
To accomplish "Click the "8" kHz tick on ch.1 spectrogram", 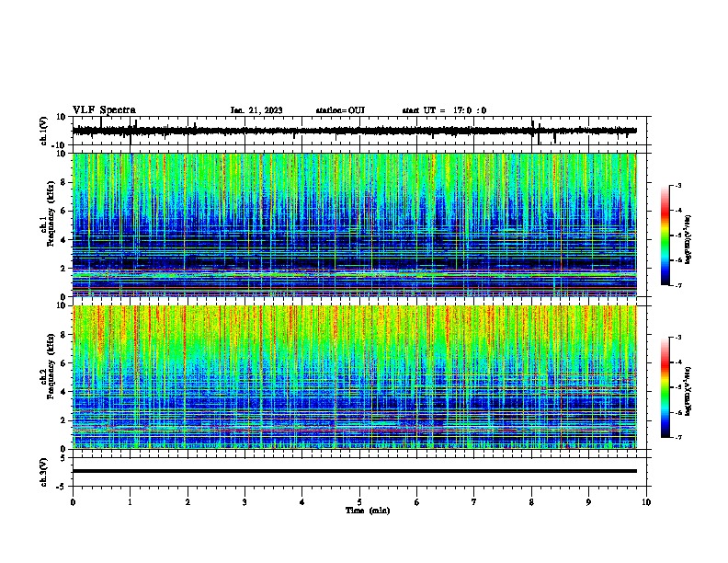I will coord(63,182).
